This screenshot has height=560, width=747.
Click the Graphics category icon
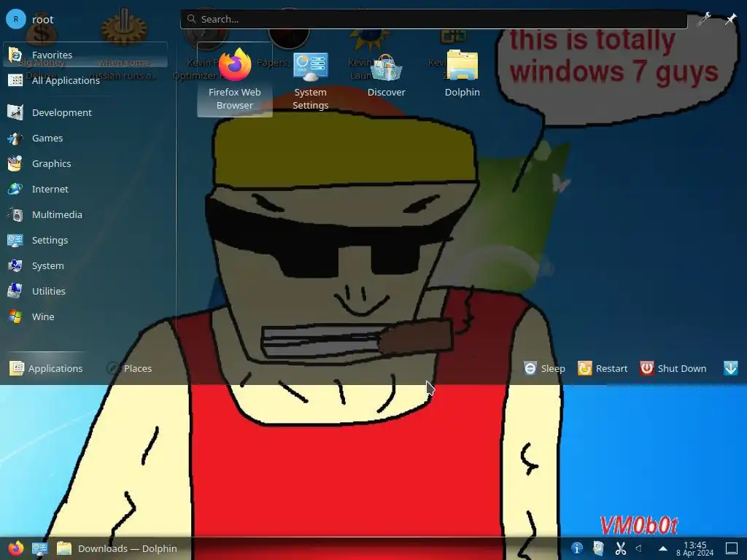[15, 163]
